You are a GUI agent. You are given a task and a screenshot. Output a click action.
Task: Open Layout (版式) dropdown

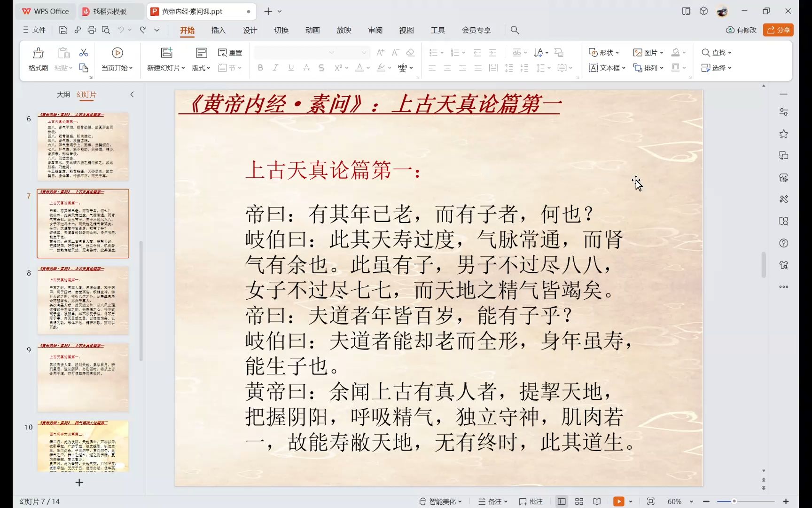click(201, 68)
